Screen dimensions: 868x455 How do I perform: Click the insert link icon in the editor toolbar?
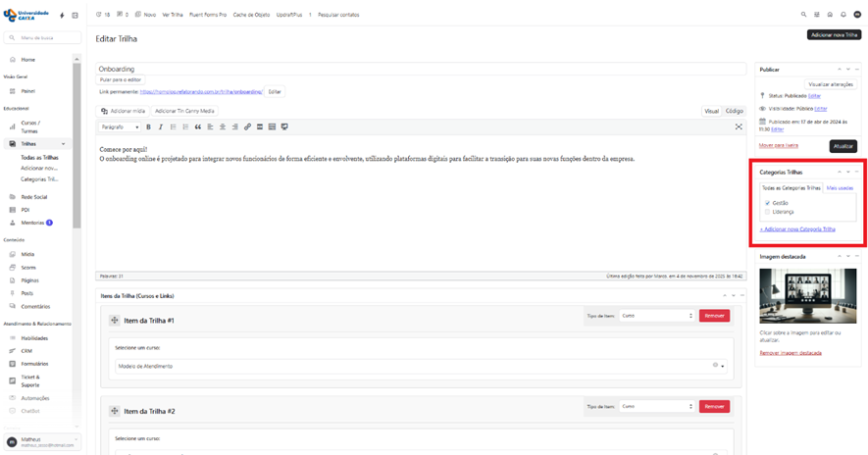[x=247, y=126]
